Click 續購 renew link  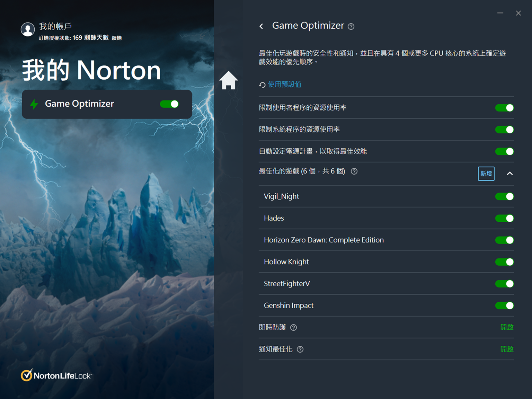(117, 38)
